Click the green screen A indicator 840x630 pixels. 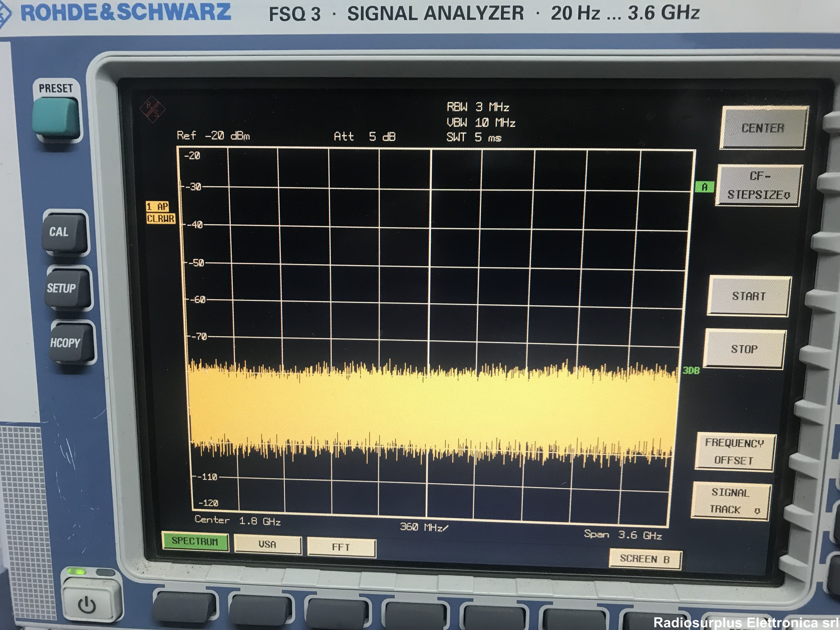704,187
